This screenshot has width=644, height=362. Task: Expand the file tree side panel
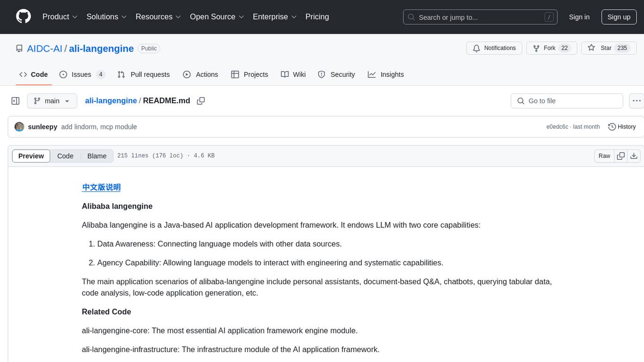pyautogui.click(x=16, y=101)
